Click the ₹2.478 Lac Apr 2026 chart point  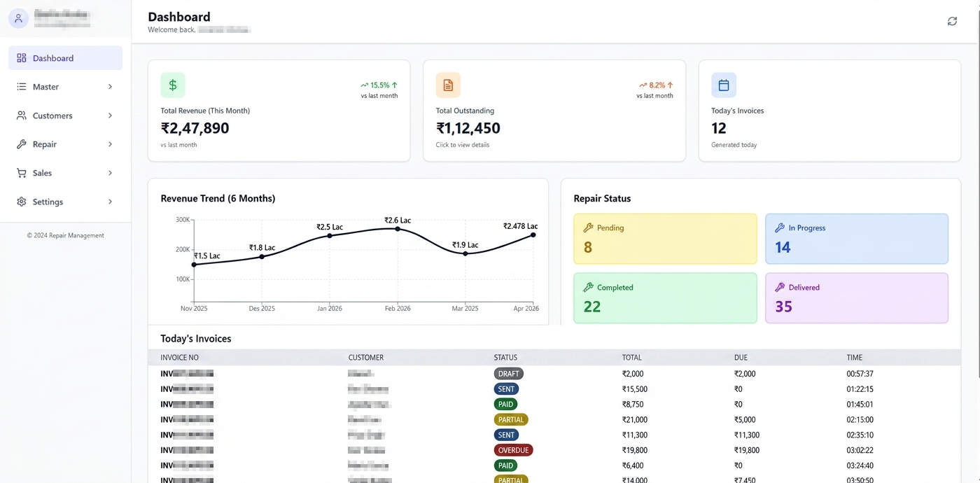click(x=533, y=234)
